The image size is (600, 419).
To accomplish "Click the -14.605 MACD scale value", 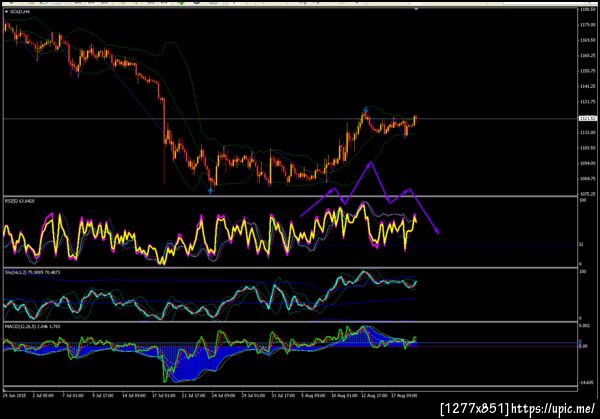I will point(587,382).
